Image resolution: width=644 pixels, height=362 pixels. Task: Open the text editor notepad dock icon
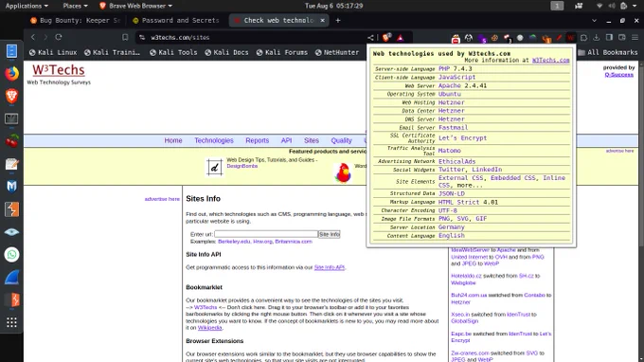(11, 164)
